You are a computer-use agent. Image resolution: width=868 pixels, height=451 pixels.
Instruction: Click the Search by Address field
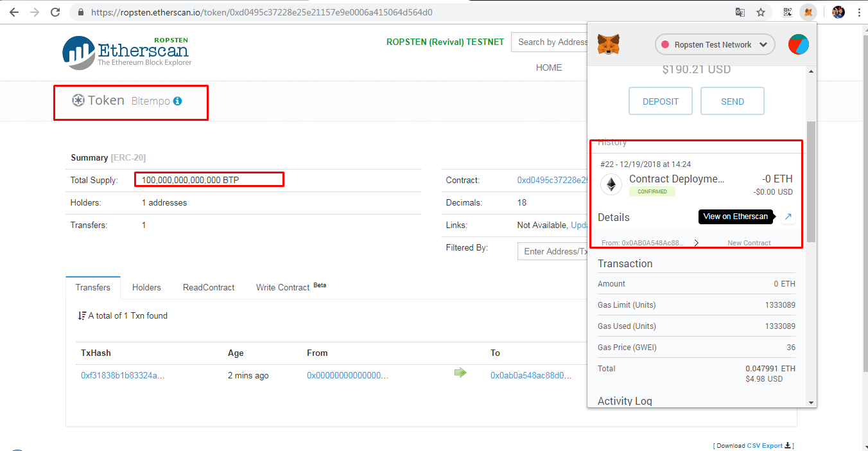(x=550, y=42)
